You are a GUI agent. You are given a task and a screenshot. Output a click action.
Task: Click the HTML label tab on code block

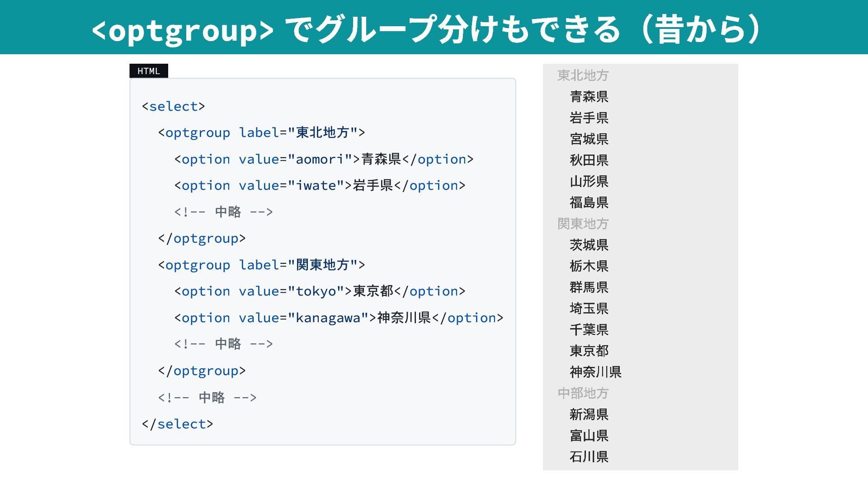[x=149, y=71]
